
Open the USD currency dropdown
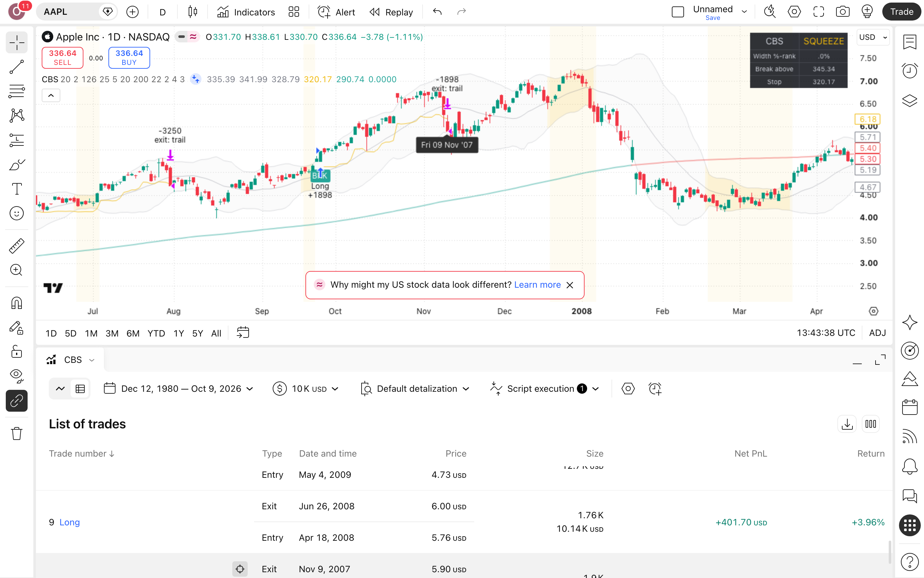coord(872,37)
